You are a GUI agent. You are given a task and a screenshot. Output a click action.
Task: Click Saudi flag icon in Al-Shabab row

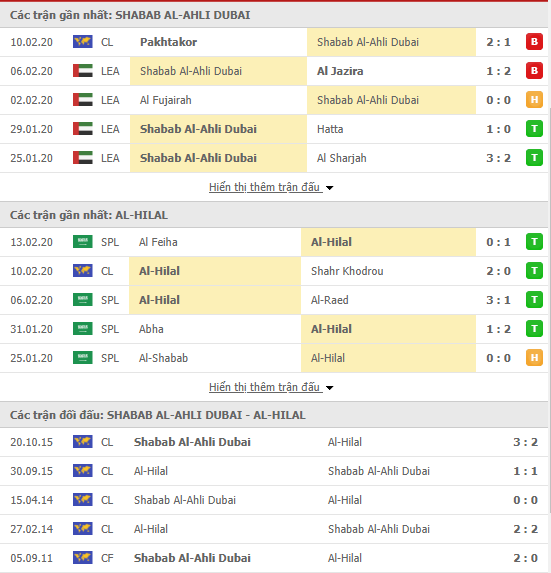pos(83,358)
